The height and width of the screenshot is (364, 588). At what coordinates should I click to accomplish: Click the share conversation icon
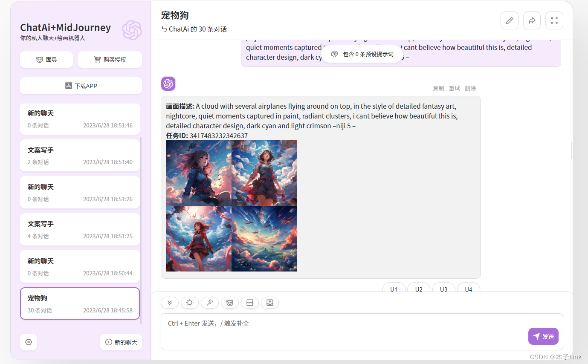click(532, 20)
